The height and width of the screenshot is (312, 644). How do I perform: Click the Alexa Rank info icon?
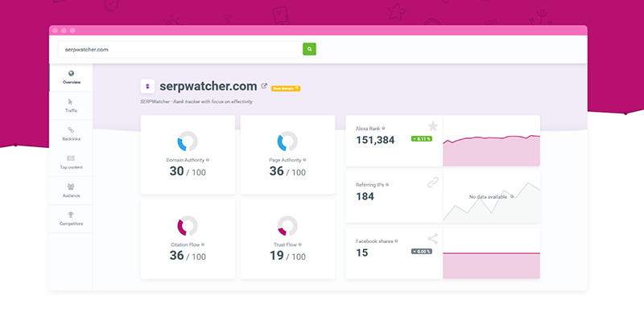[384, 128]
